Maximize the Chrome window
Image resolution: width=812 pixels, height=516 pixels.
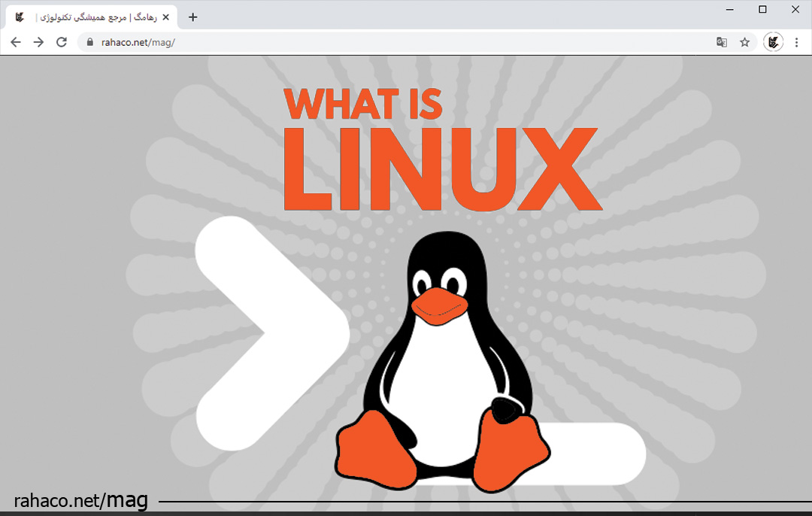(x=762, y=9)
